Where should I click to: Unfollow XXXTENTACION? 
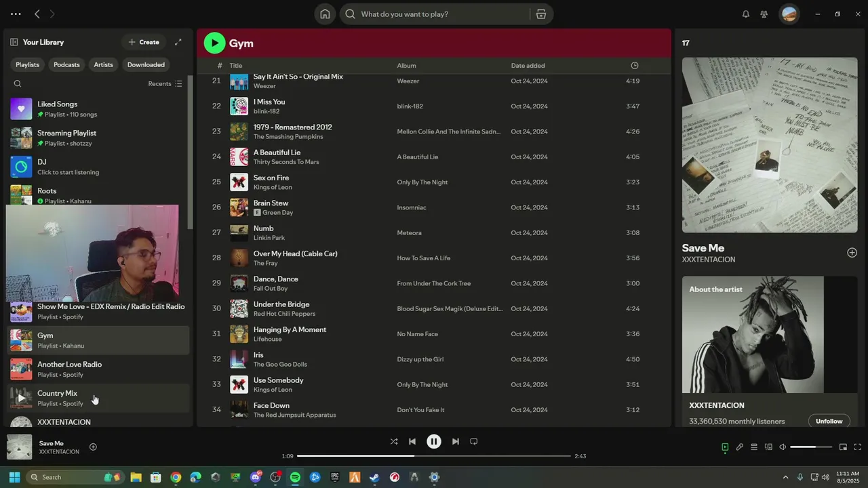pos(829,421)
